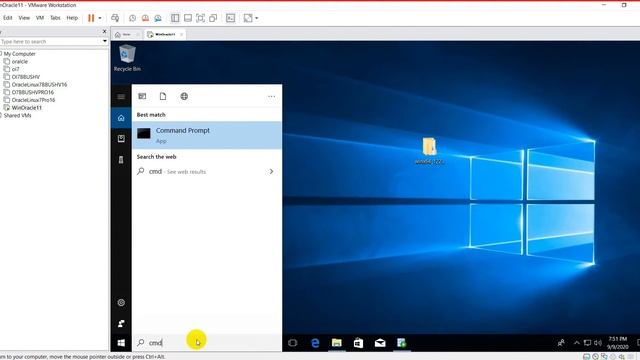Viewport: 640px width, 360px height.
Task: Click the volume speaker tray icon
Action: (598, 343)
